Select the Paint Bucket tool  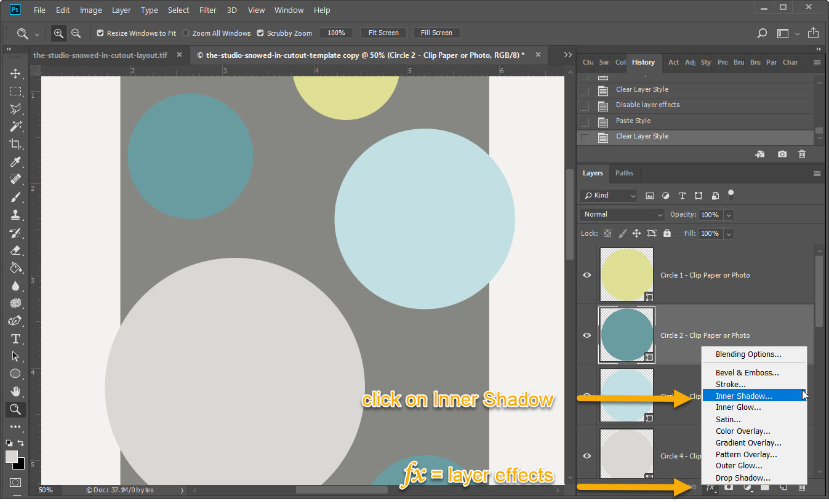(x=15, y=268)
